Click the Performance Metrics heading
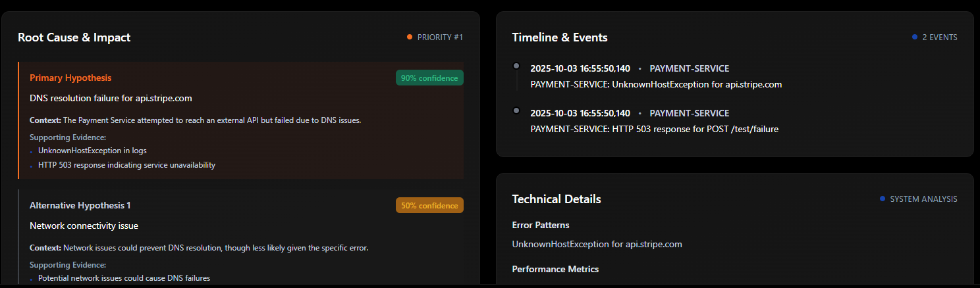The image size is (980, 288). coord(555,269)
